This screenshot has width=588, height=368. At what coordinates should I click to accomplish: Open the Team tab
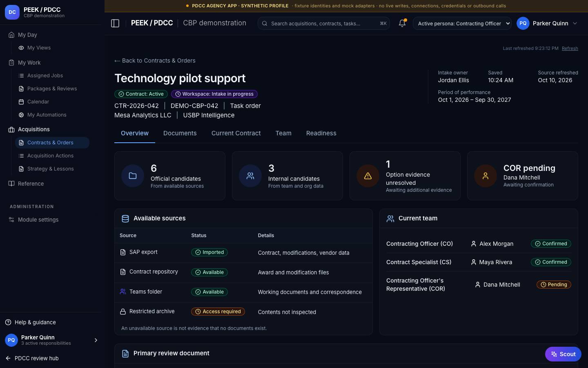[x=283, y=133]
